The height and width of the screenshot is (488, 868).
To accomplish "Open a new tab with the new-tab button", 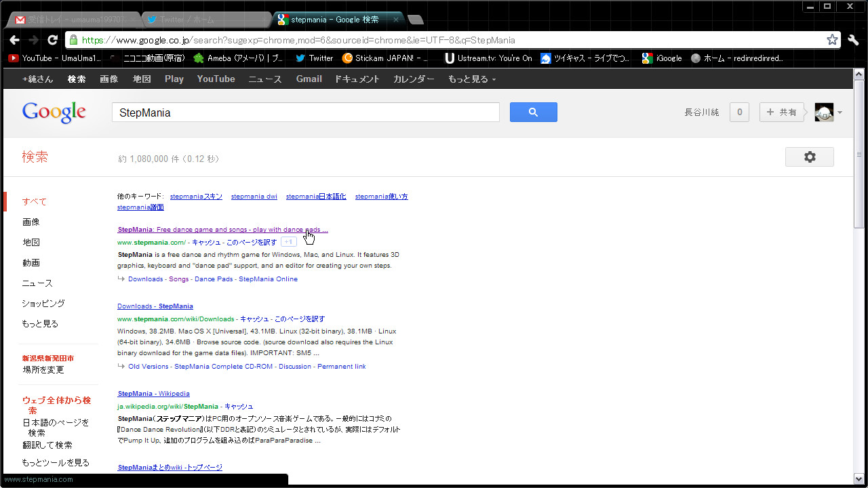I will tap(416, 20).
